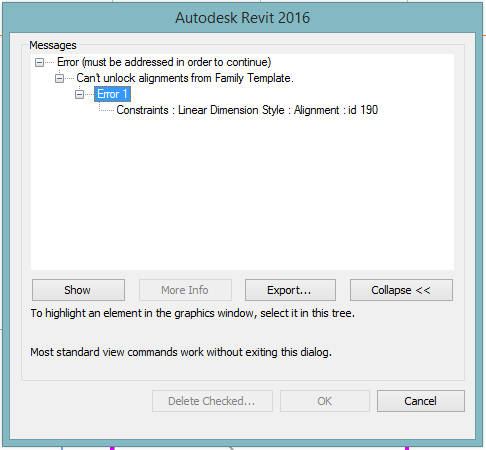Click the Show button
The image size is (486, 450).
[78, 290]
